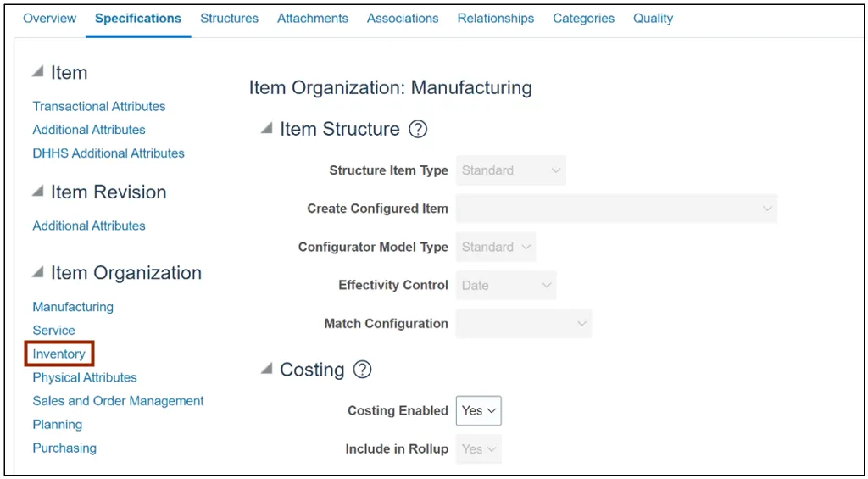Collapse the Item section triangle

(x=38, y=72)
